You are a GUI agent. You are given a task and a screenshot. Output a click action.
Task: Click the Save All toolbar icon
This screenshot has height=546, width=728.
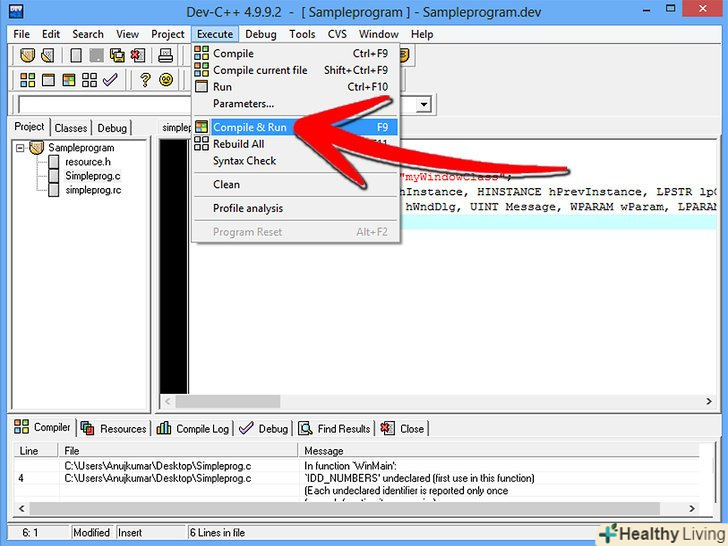click(117, 55)
